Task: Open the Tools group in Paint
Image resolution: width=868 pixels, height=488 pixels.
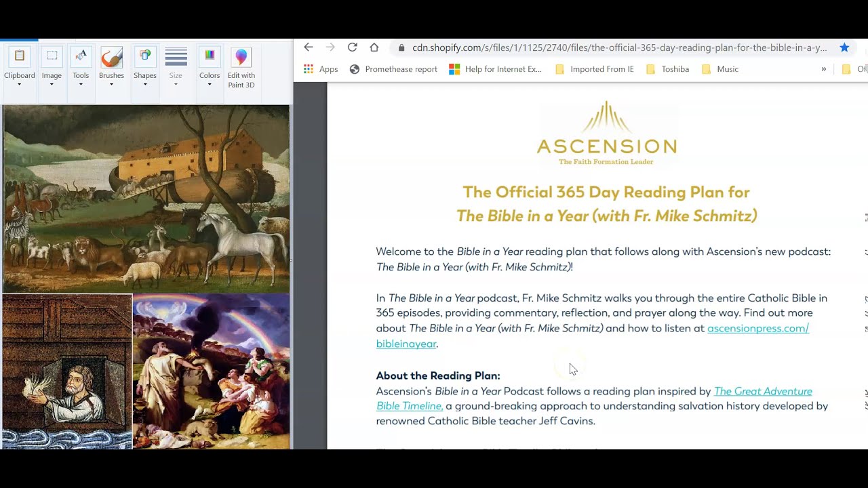Action: pos(81,68)
